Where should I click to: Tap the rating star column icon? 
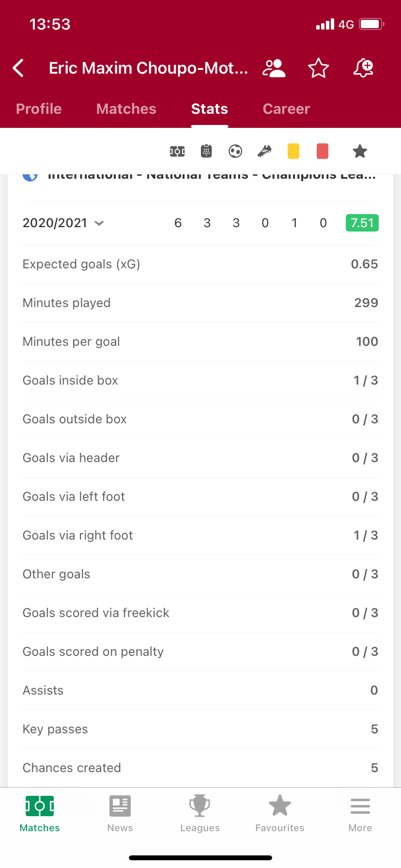(360, 152)
